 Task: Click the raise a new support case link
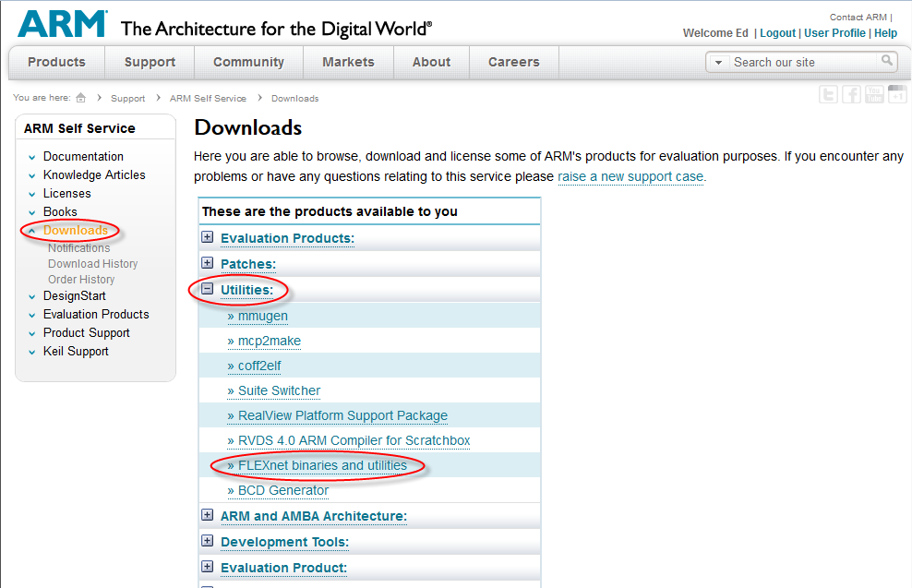tap(630, 176)
